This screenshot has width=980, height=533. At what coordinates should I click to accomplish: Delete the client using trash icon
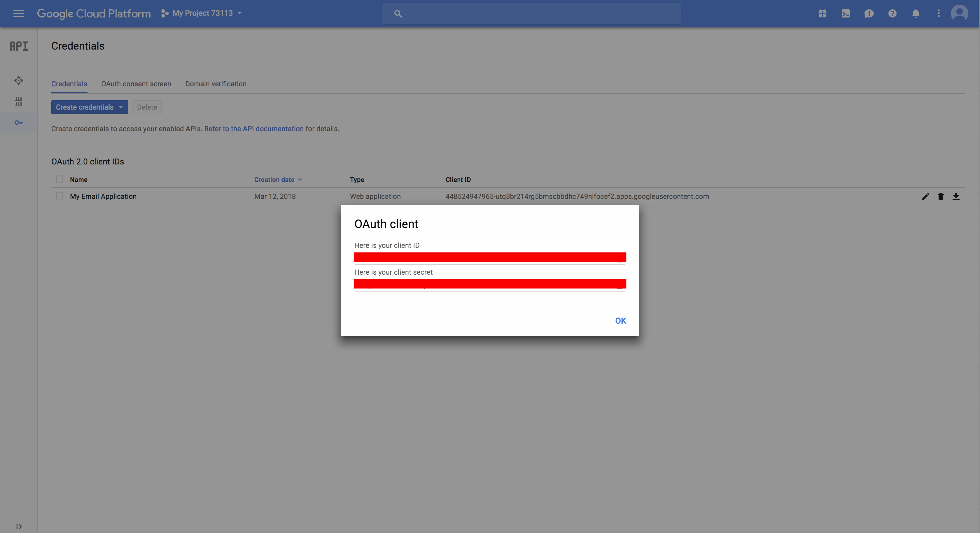(x=941, y=197)
